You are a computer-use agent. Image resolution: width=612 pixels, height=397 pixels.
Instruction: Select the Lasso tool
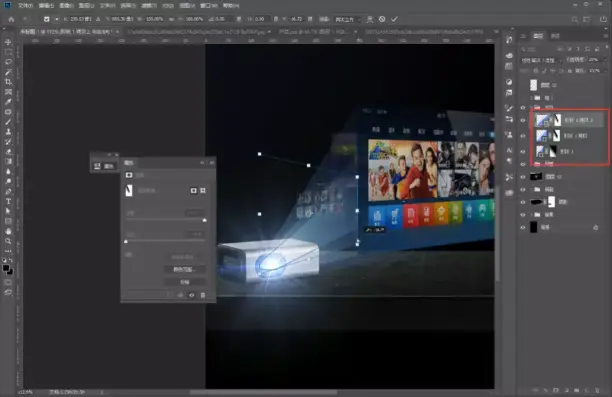8,62
